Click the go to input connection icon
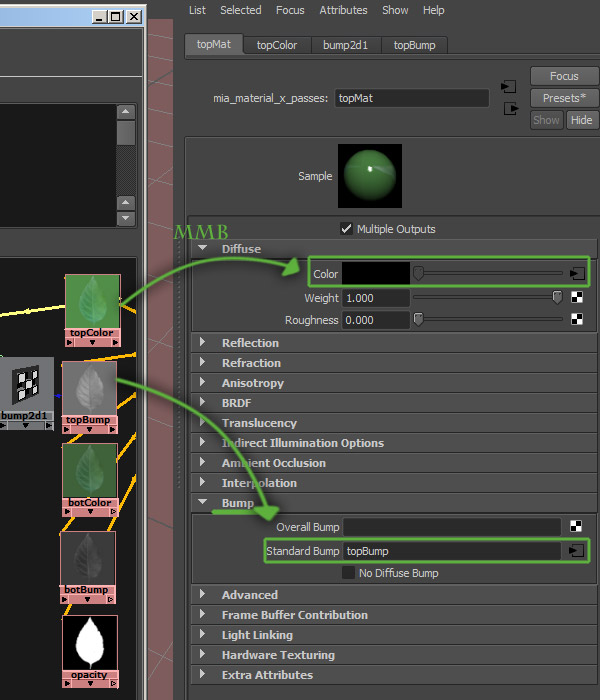 point(508,87)
